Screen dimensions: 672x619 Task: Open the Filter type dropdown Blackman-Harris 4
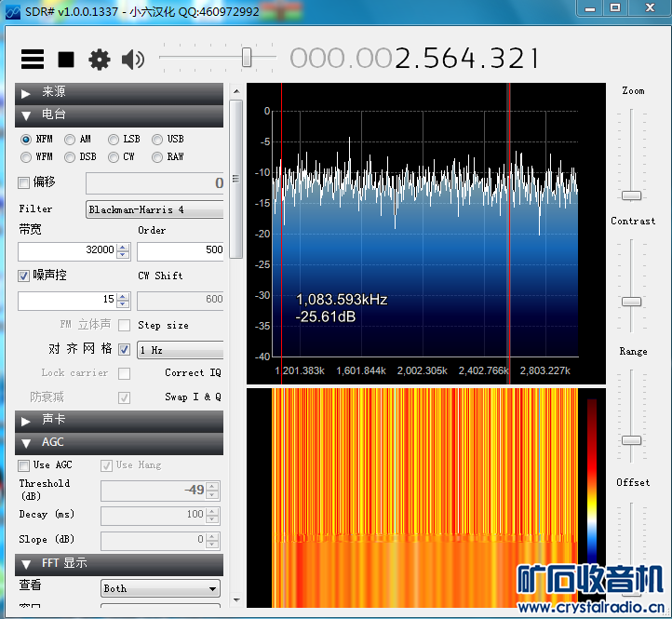155,209
